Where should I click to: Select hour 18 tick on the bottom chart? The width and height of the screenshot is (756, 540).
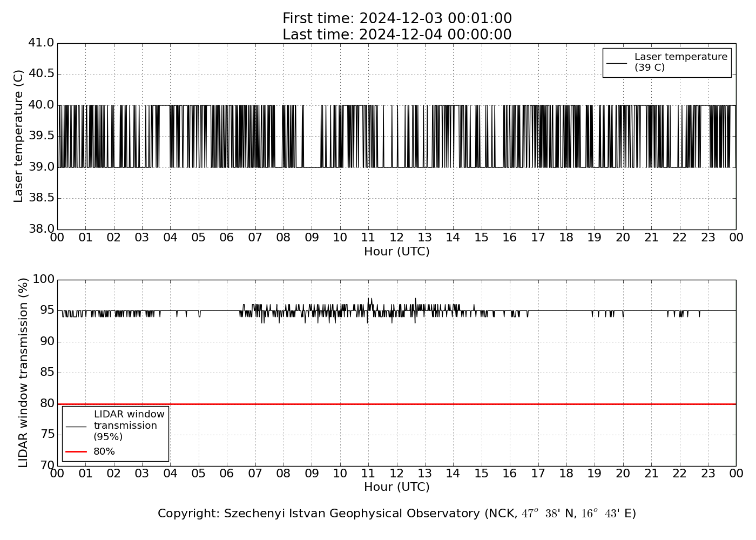click(566, 474)
